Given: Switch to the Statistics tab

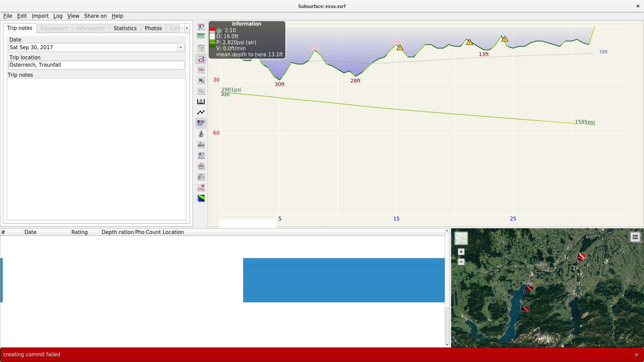Looking at the screenshot, I should tap(125, 28).
